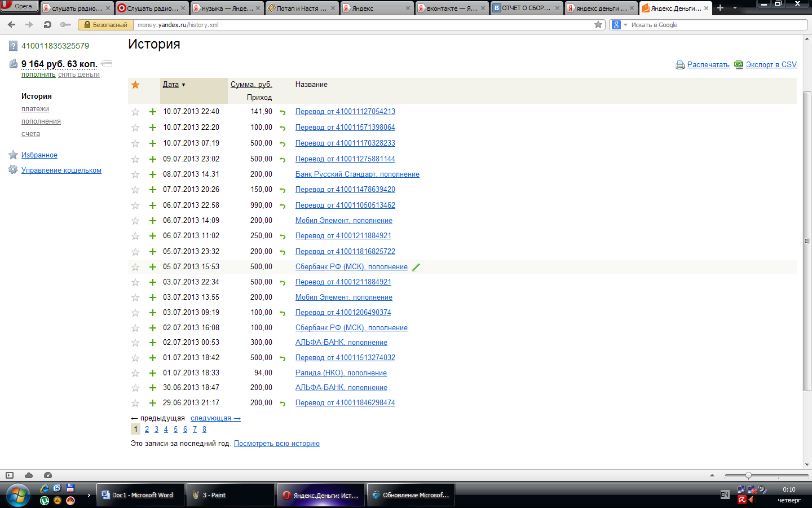This screenshot has height=508, width=812.
Task: Open the вконтакте — Я… tab
Action: [x=452, y=8]
